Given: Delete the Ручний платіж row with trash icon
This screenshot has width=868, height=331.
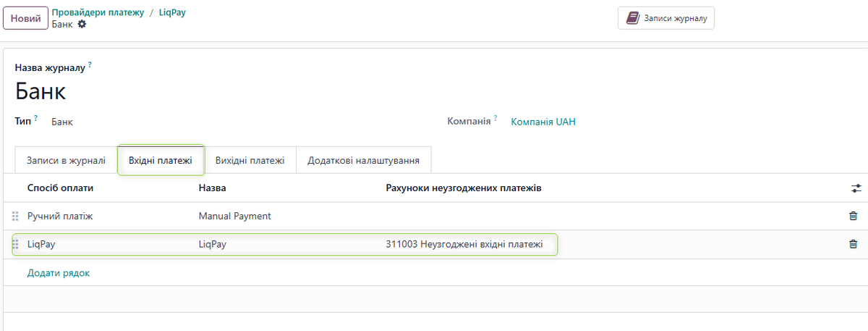Looking at the screenshot, I should coord(853,216).
